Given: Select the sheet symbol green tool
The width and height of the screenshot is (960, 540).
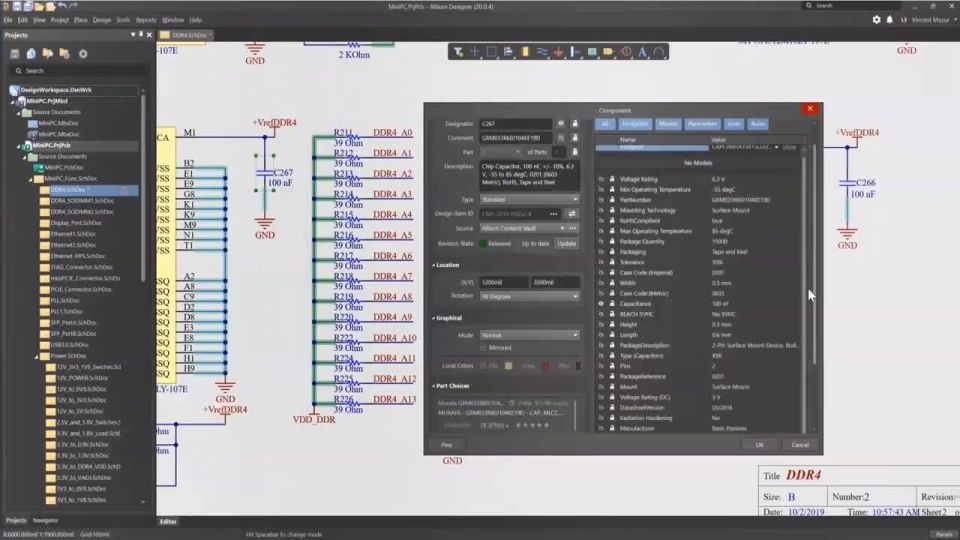Looking at the screenshot, I should pos(592,52).
